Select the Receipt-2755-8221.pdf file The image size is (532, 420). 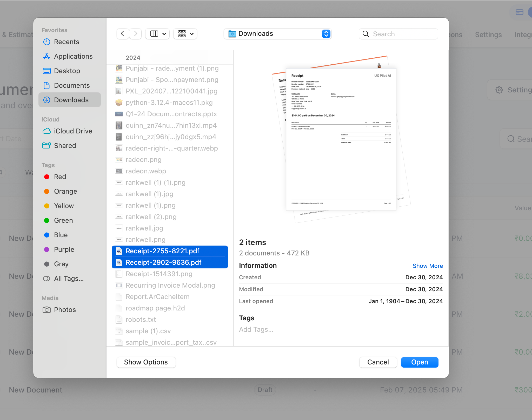coord(162,251)
